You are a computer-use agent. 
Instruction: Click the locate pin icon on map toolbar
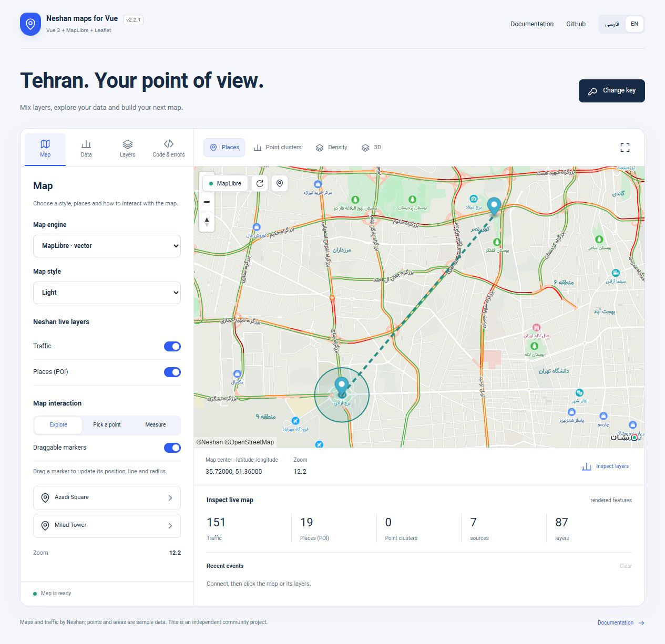280,183
